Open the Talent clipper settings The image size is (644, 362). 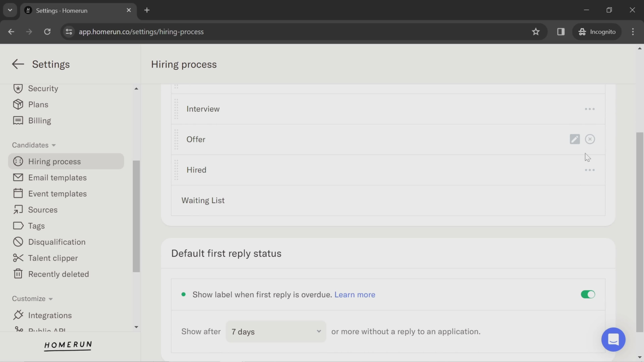[53, 258]
